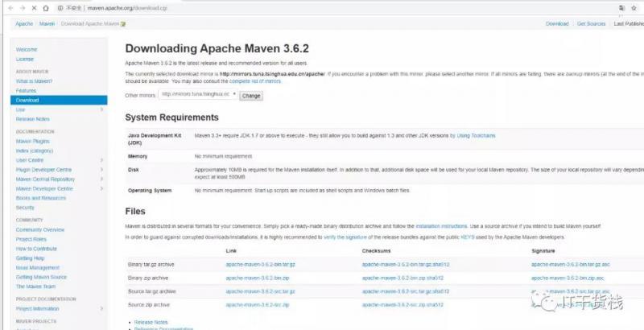Expand the Maven Central Repository arrow
The image size is (644, 330).
(102, 179)
